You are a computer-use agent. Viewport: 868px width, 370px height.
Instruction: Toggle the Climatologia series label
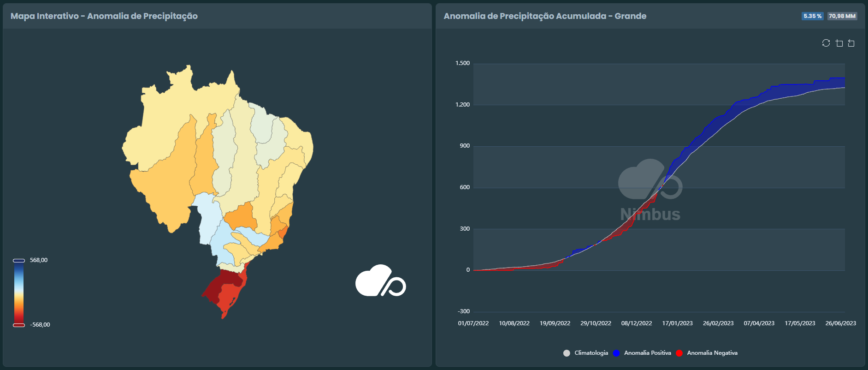pos(591,353)
